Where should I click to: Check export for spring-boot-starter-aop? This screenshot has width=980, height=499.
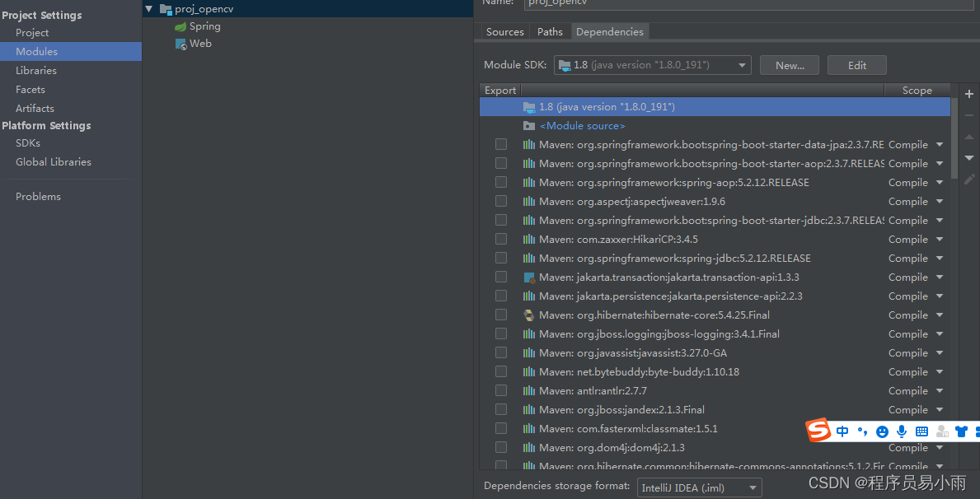[500, 163]
